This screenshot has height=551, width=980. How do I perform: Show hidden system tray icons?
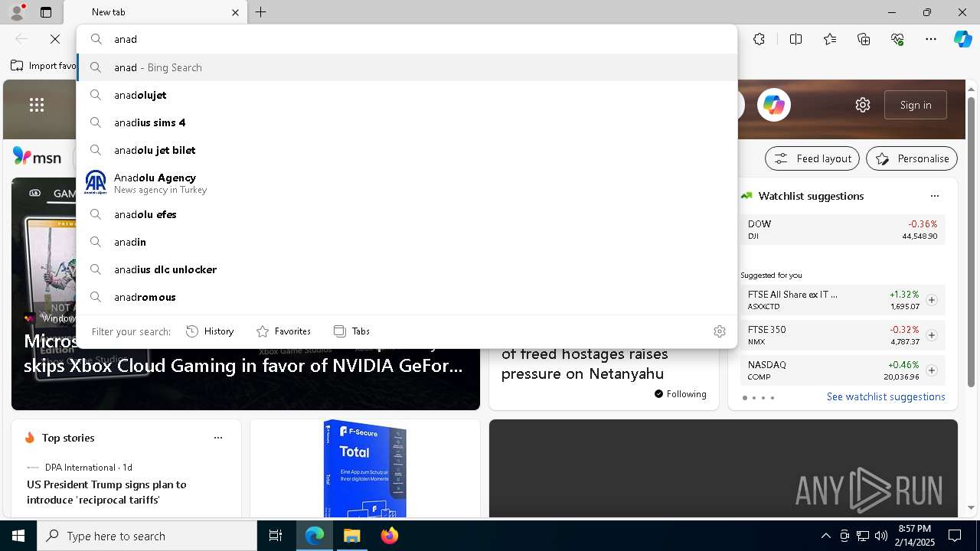point(825,536)
